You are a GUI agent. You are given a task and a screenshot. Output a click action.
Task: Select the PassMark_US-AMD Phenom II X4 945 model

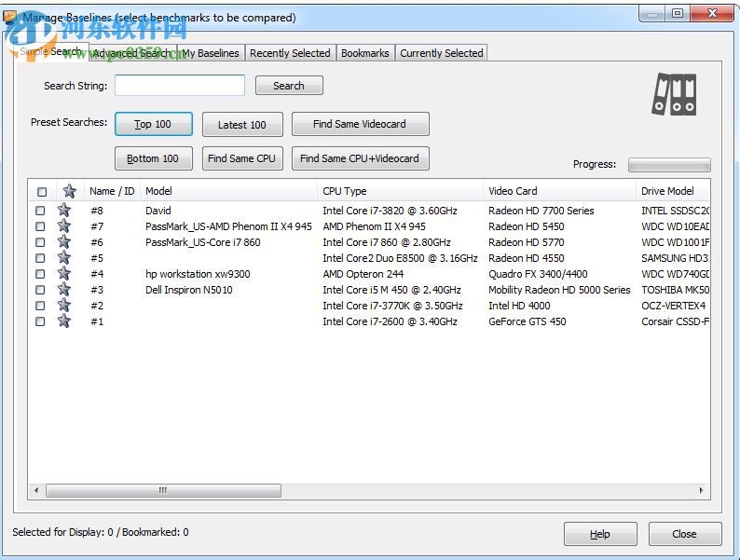point(228,226)
